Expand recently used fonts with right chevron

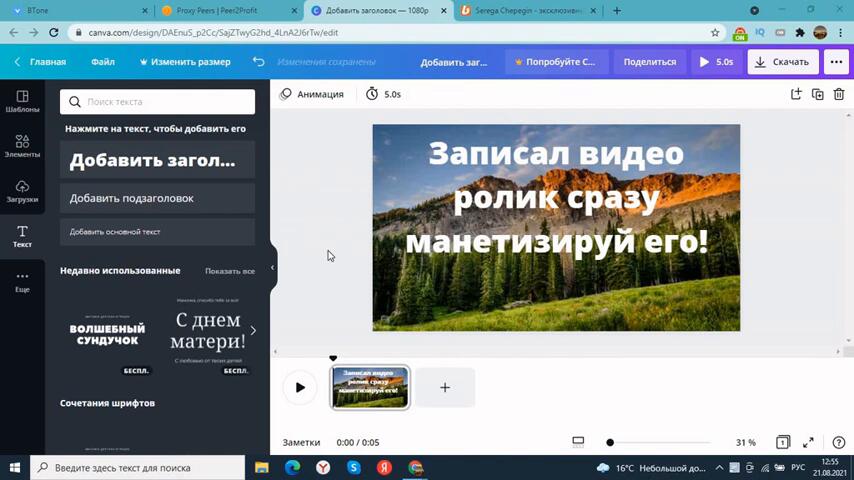253,330
